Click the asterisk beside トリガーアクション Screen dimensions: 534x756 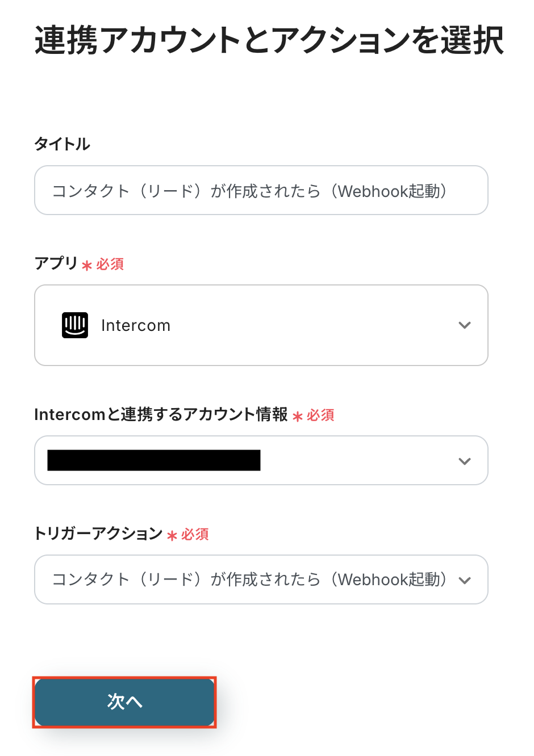click(x=172, y=535)
